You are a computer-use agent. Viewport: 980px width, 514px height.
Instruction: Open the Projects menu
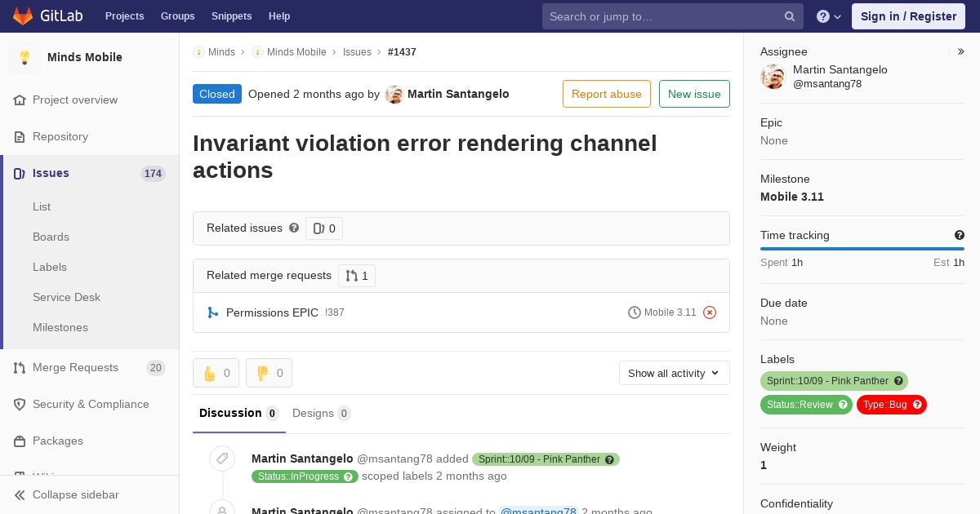pos(124,16)
